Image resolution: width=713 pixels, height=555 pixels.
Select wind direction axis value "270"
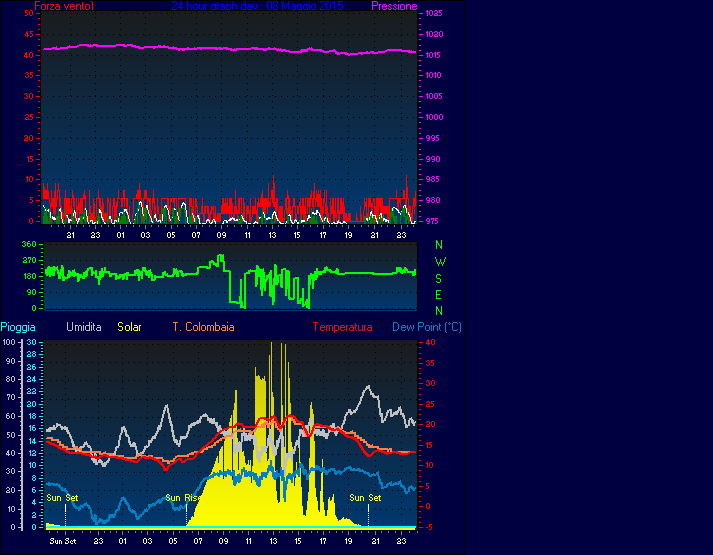click(x=29, y=260)
